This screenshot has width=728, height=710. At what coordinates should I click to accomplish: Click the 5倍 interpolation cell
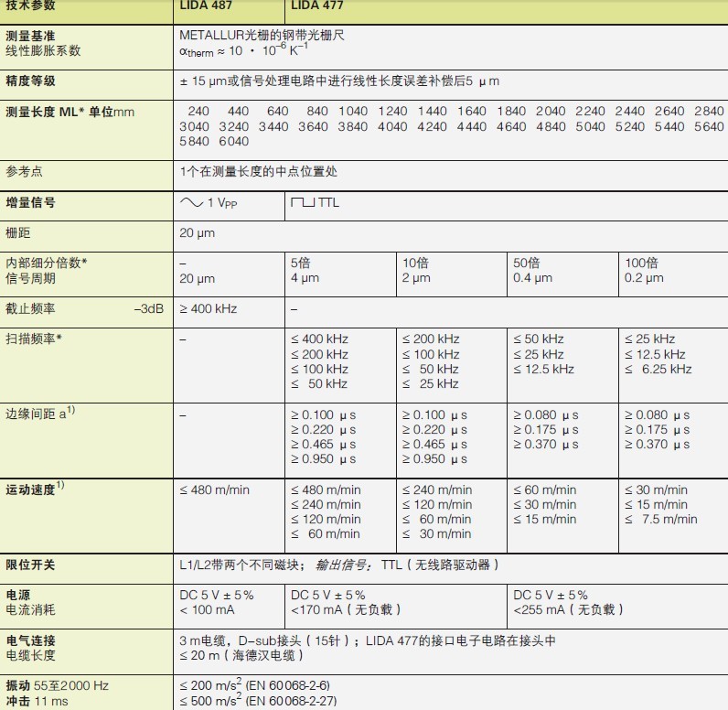(300, 263)
